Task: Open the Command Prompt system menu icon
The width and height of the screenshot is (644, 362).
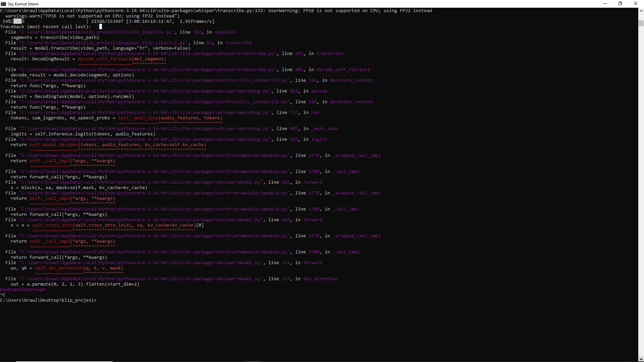Action: click(x=3, y=4)
